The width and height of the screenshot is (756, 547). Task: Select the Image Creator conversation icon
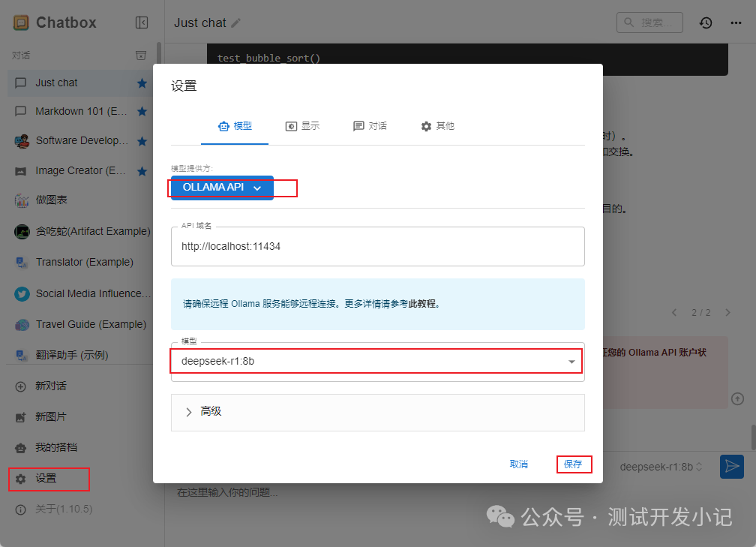pyautogui.click(x=21, y=171)
